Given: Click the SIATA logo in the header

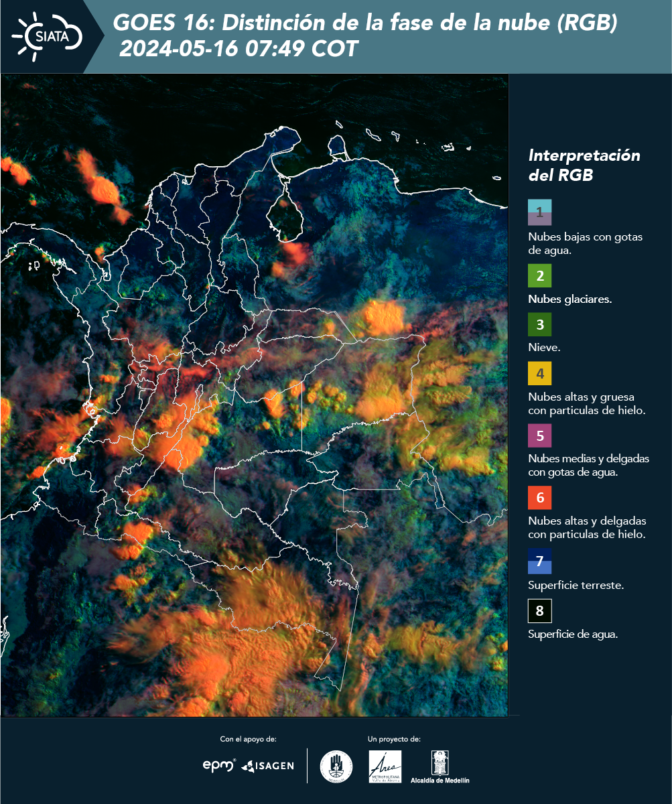Looking at the screenshot, I should (47, 36).
